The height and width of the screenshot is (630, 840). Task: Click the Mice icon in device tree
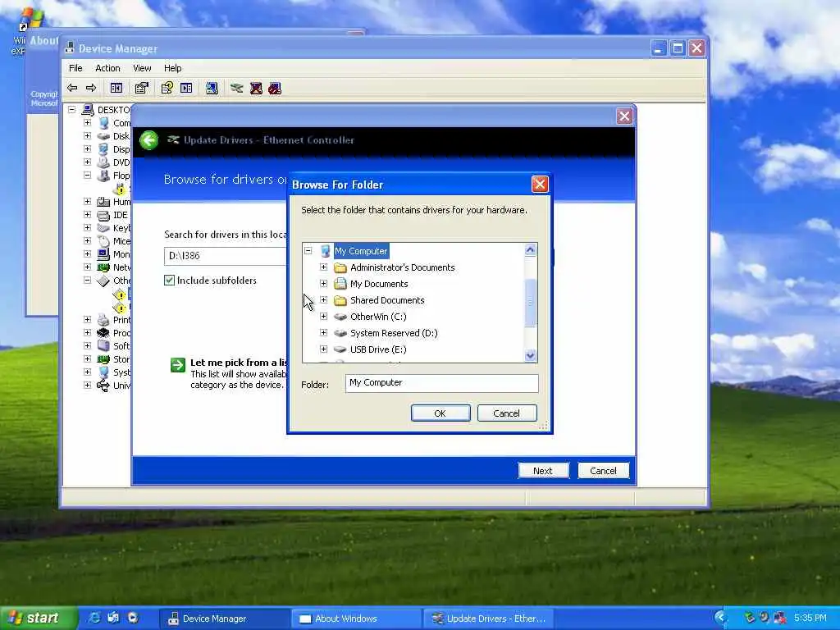(x=103, y=241)
